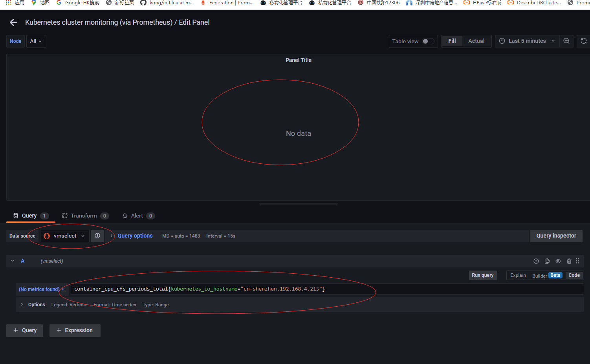The height and width of the screenshot is (364, 590).
Task: Open the Node variable All dropdown
Action: click(36, 41)
